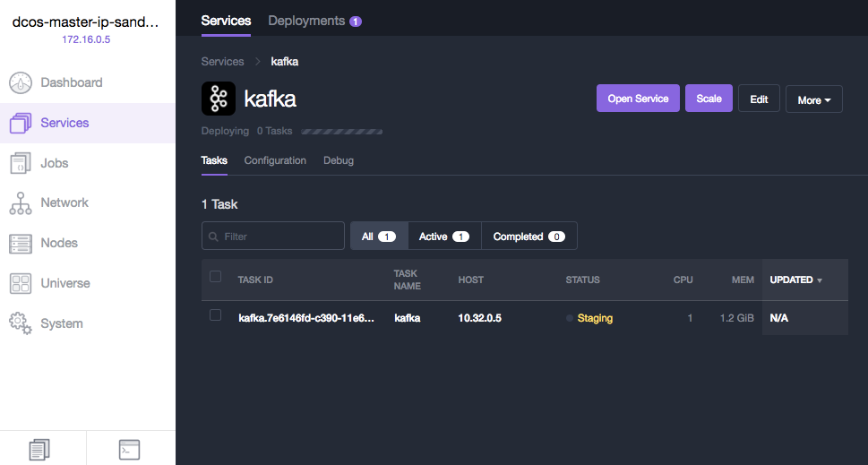Click the Deploying status label
This screenshot has height=465, width=868.
[x=225, y=131]
